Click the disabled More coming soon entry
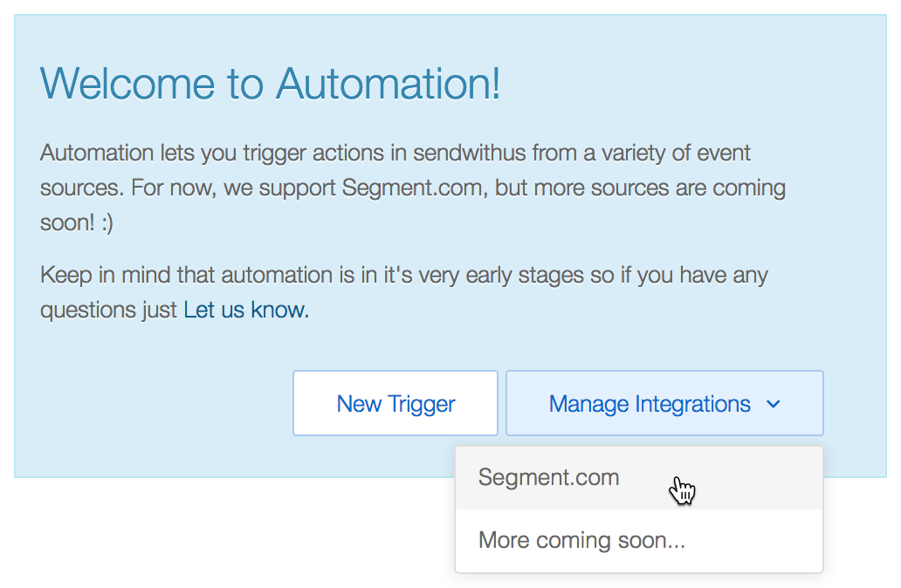Screen dimensions: 901x588 tap(582, 540)
